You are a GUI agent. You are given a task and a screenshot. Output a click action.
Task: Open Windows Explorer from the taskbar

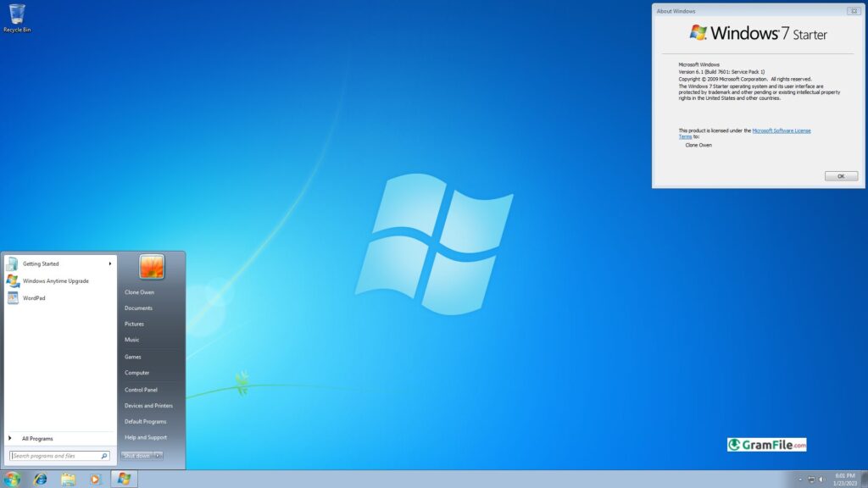pos(68,479)
